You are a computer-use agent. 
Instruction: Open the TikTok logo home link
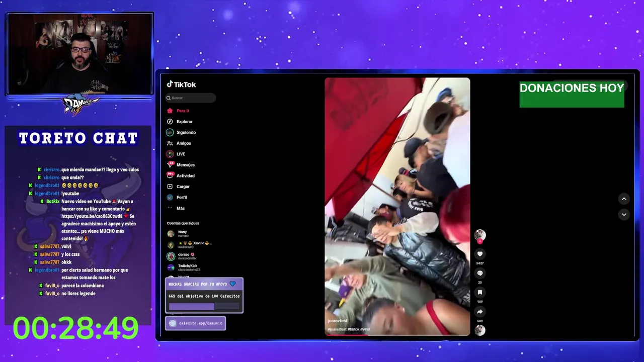pyautogui.click(x=181, y=84)
